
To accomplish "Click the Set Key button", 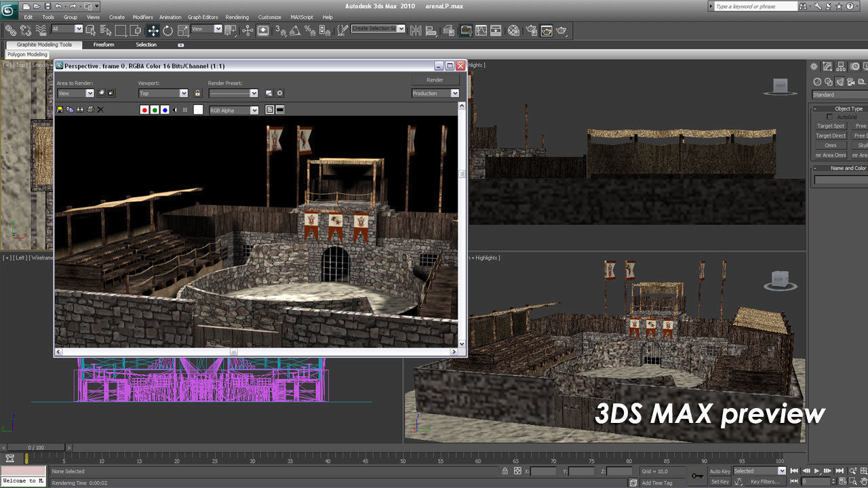I will pyautogui.click(x=719, y=481).
